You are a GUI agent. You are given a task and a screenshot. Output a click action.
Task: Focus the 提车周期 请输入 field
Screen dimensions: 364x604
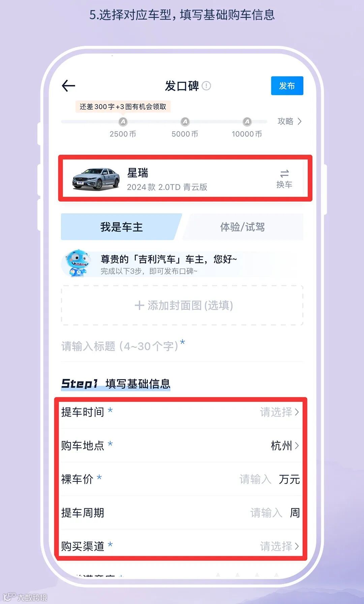[266, 513]
